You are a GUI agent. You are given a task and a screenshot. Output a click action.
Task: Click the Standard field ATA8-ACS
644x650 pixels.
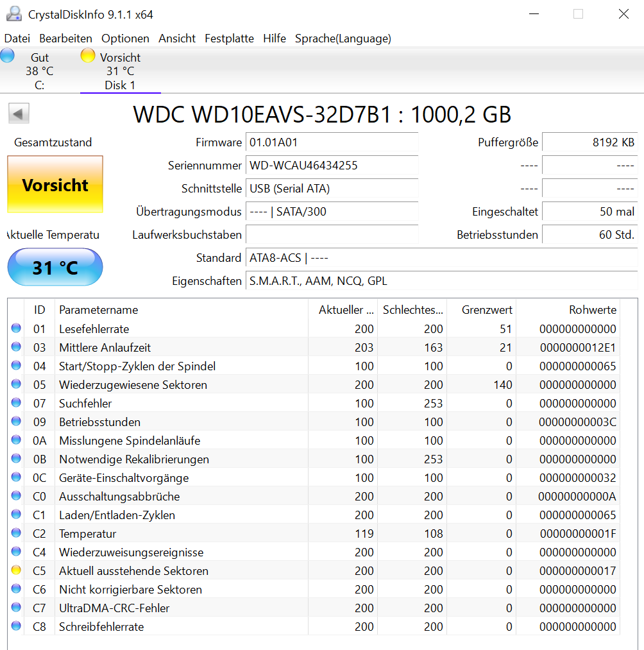pyautogui.click(x=442, y=258)
